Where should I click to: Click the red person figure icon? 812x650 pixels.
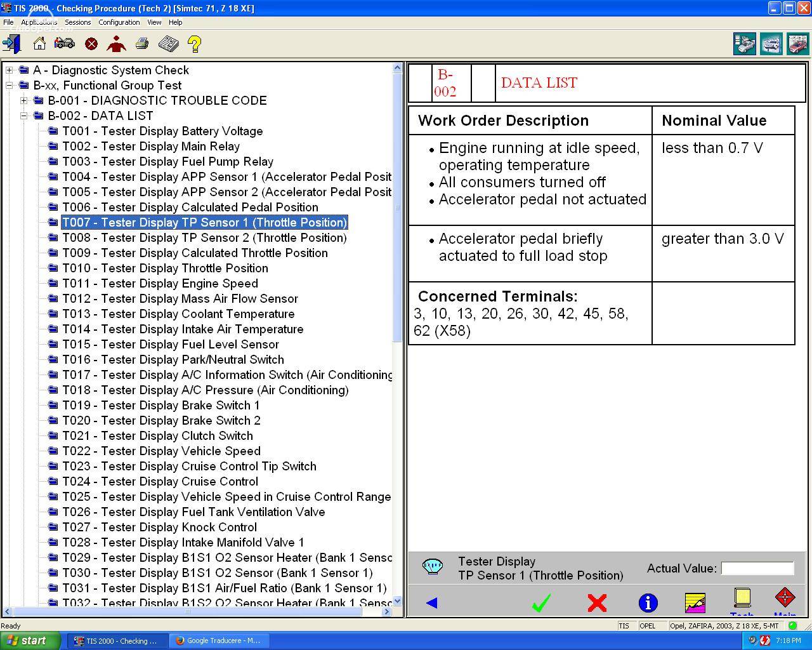point(116,44)
